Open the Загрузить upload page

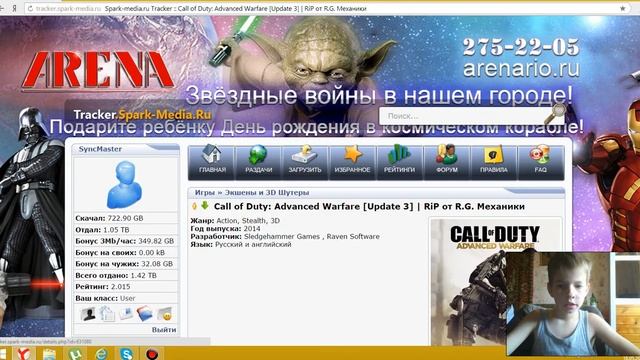click(305, 162)
